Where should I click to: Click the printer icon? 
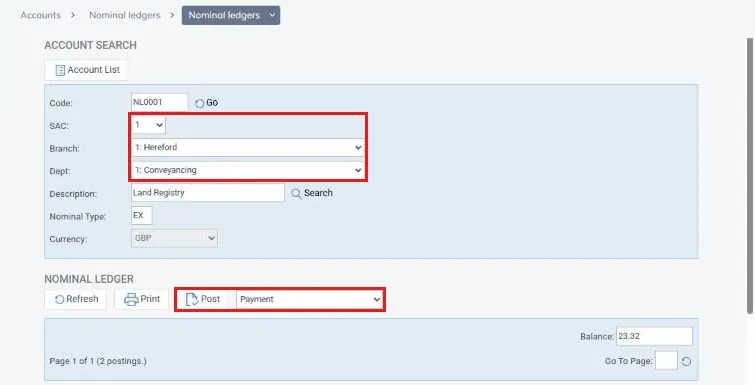pyautogui.click(x=131, y=299)
